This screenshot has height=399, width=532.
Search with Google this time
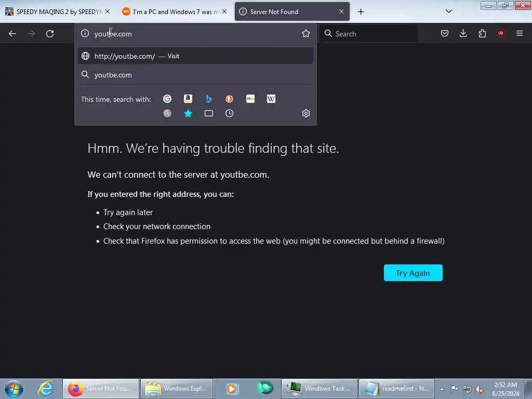(x=167, y=99)
